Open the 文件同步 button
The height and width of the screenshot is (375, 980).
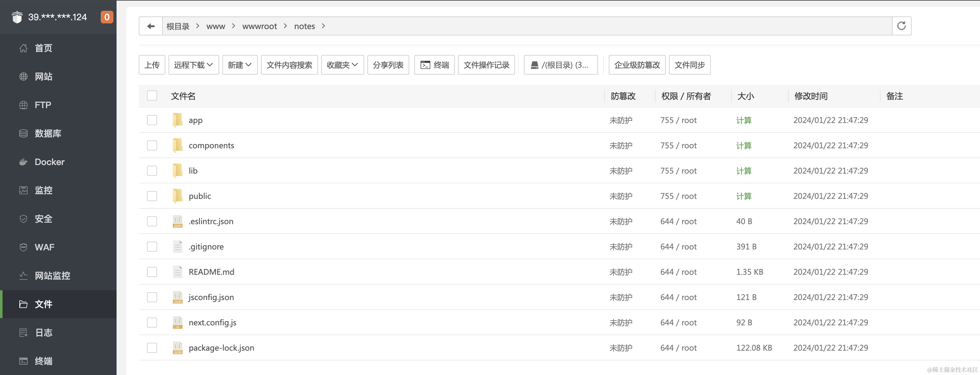click(x=689, y=65)
